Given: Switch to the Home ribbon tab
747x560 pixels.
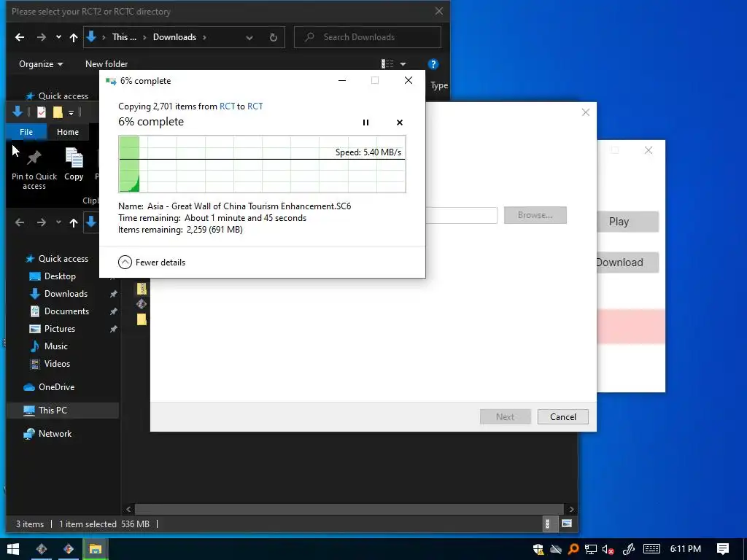Looking at the screenshot, I should click(x=68, y=132).
